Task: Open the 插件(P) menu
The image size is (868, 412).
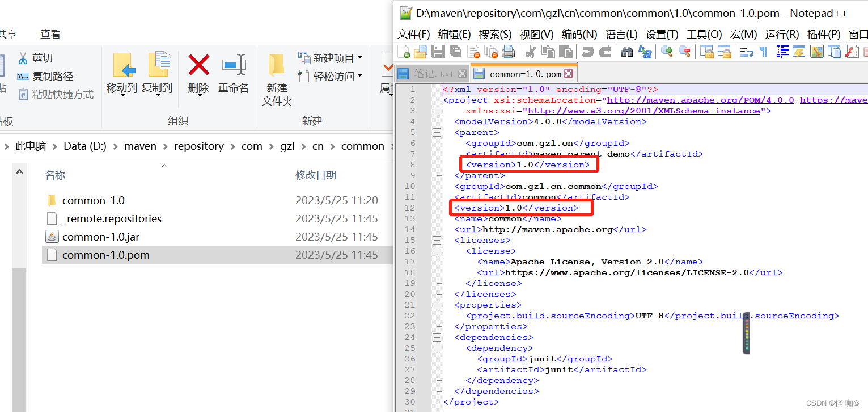Action: (x=823, y=35)
